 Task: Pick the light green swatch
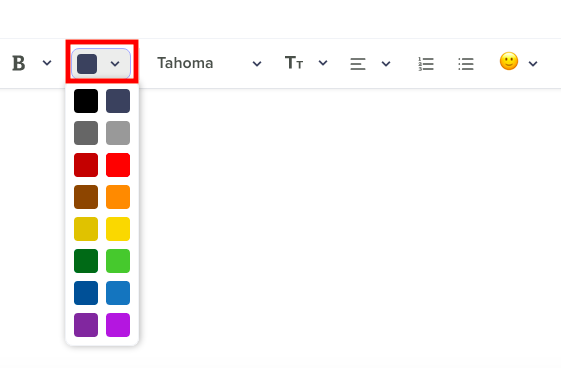click(x=118, y=261)
